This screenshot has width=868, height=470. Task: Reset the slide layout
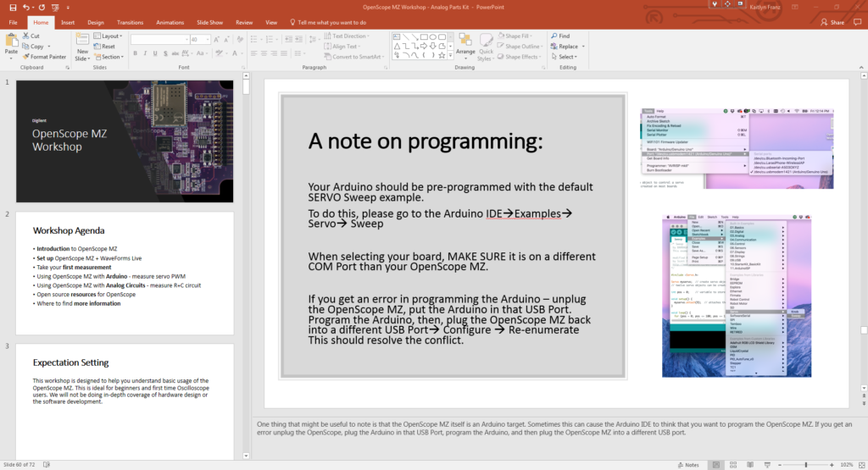104,47
